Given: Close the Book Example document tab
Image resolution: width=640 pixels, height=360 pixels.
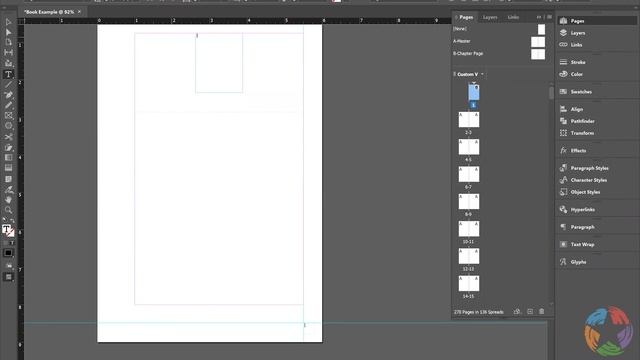Looking at the screenshot, I should 79,12.
